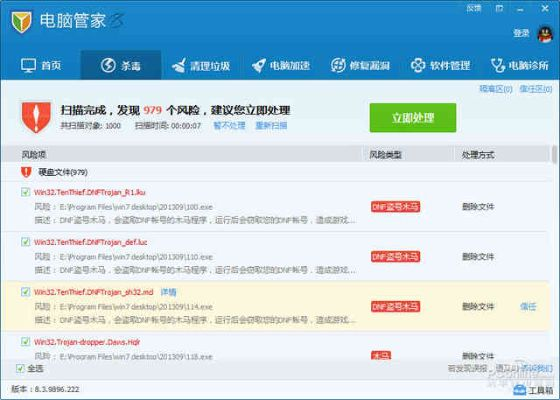Toggle checkbox for DNFTrojan_sh32.md row
The height and width of the screenshot is (400, 560).
click(25, 292)
